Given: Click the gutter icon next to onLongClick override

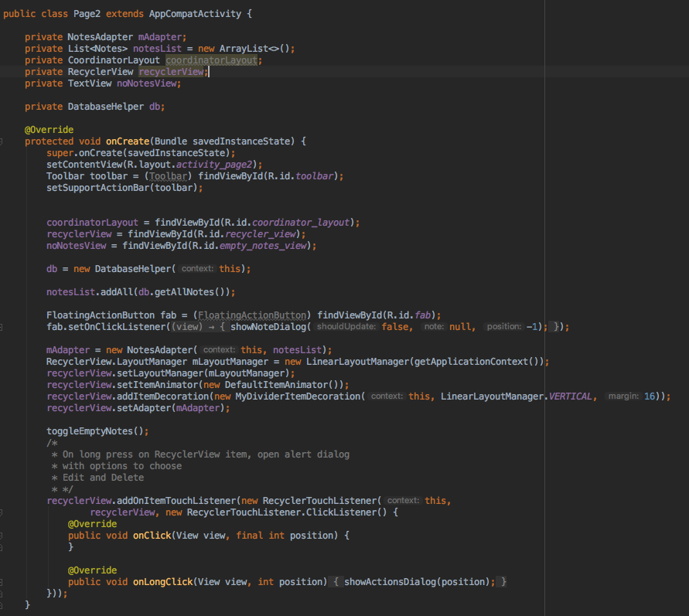Looking at the screenshot, I should 3,581.
